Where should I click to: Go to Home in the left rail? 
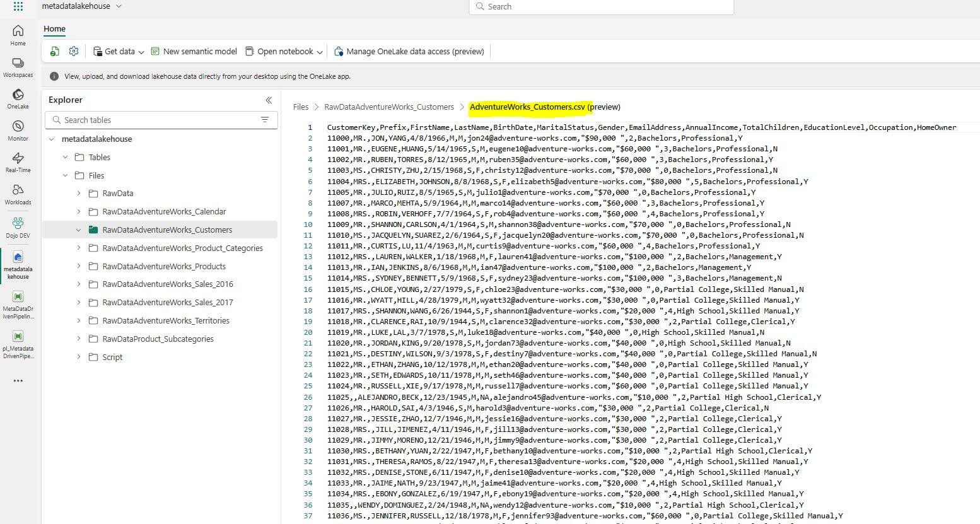point(18,35)
